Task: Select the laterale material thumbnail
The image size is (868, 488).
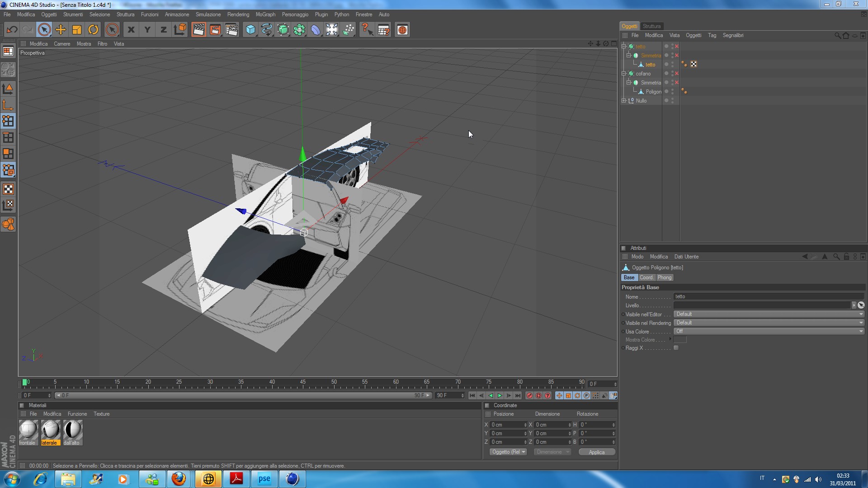Action: tap(50, 430)
